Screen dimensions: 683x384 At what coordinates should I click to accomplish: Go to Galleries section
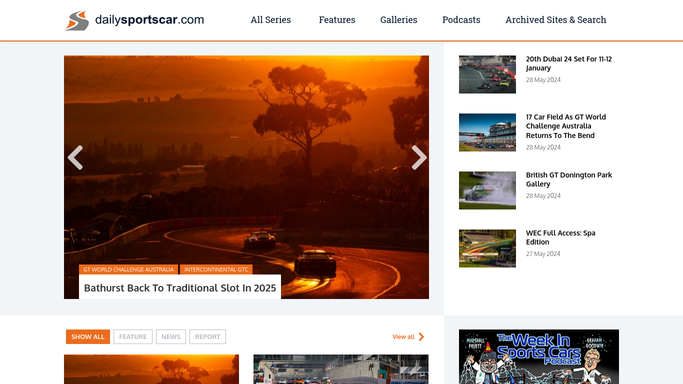[x=399, y=20]
